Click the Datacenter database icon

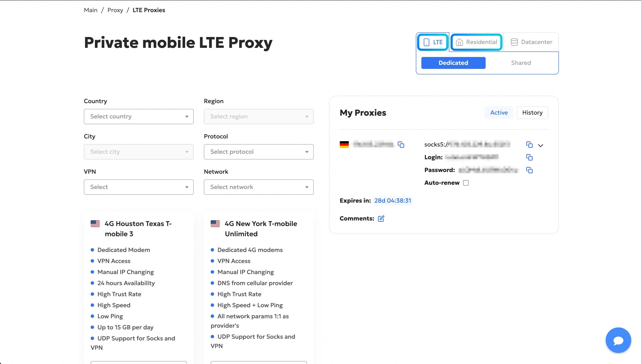514,42
